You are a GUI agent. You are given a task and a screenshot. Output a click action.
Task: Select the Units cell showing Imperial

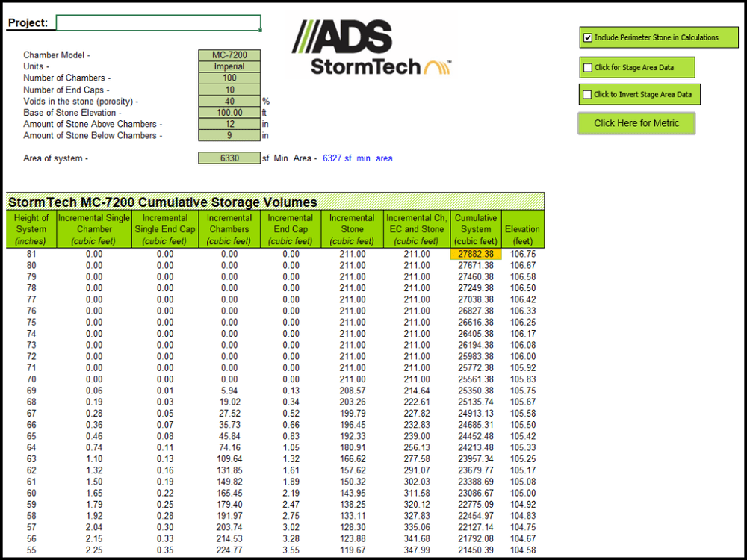(229, 66)
